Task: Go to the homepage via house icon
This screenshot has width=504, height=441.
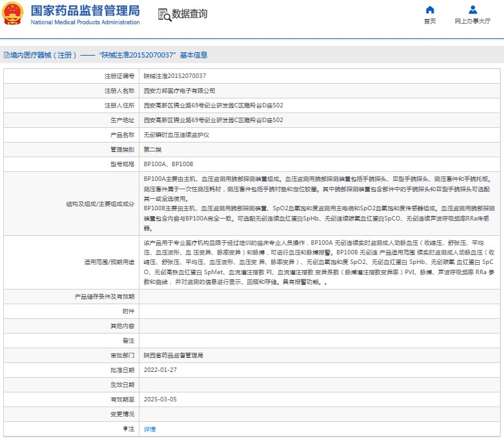Action: (x=430, y=10)
